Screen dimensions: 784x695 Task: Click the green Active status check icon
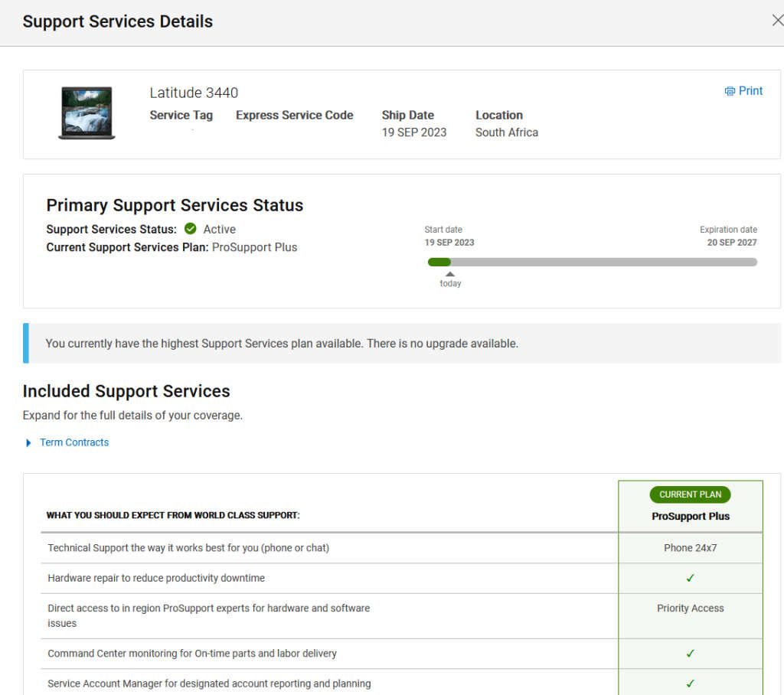[x=191, y=229]
